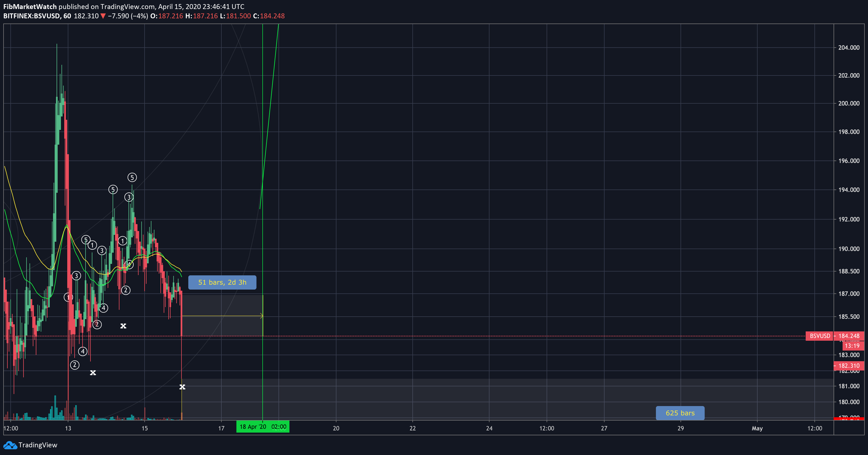Click the '625 bars' range label
The image size is (868, 455).
[680, 413]
